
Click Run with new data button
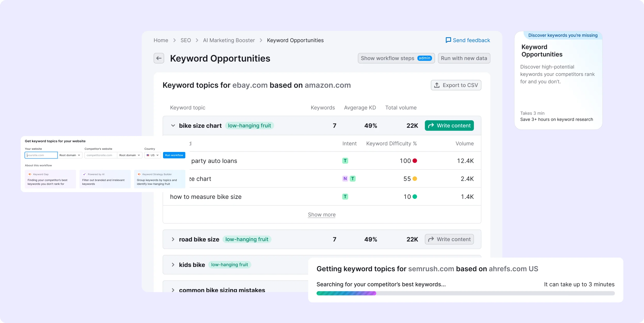pyautogui.click(x=464, y=58)
